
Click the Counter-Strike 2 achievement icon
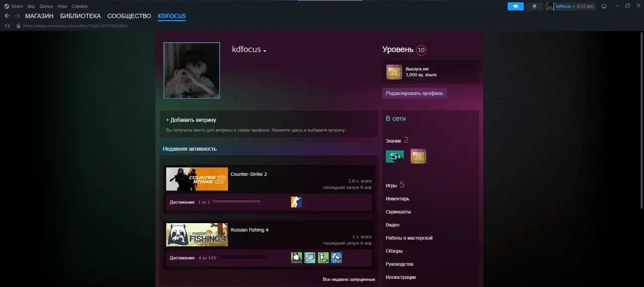point(296,202)
